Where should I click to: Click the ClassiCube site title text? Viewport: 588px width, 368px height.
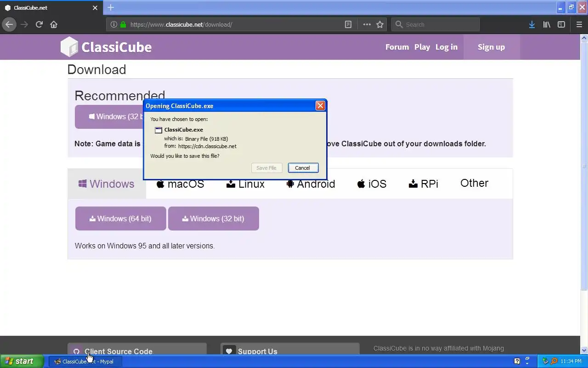point(116,47)
